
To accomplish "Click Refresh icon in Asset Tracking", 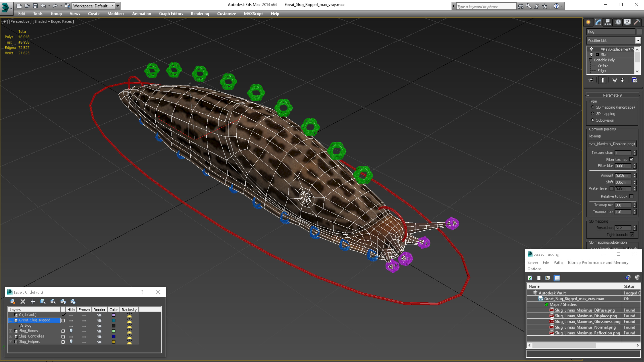I will (530, 278).
